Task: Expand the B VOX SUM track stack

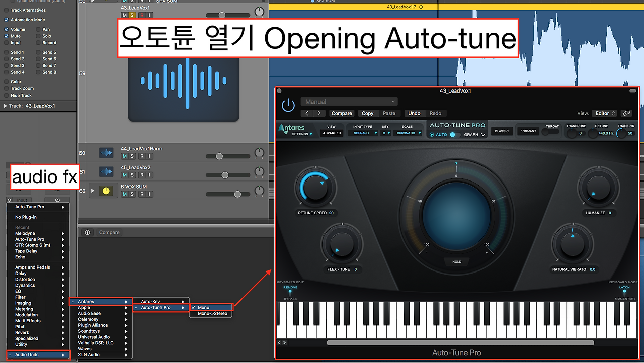Action: (93, 191)
